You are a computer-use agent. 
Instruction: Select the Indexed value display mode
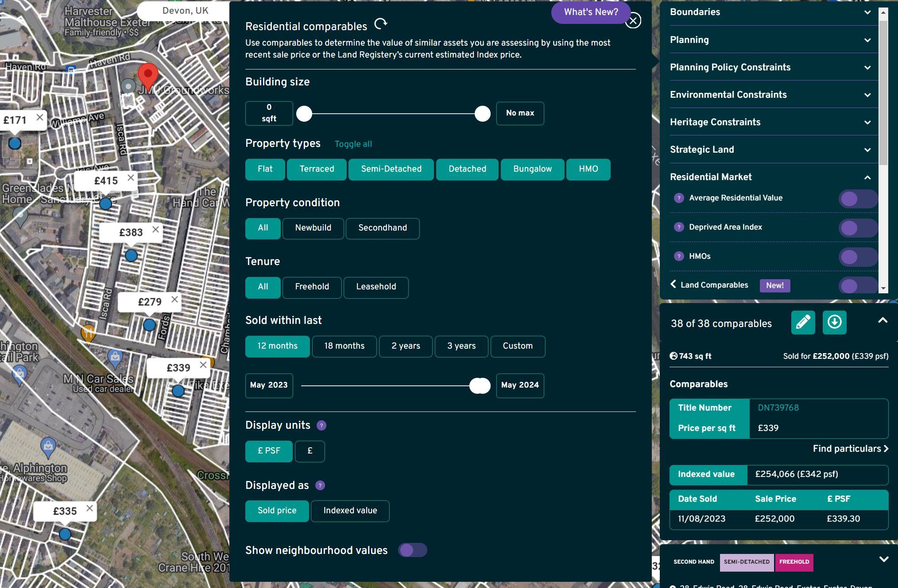350,511
